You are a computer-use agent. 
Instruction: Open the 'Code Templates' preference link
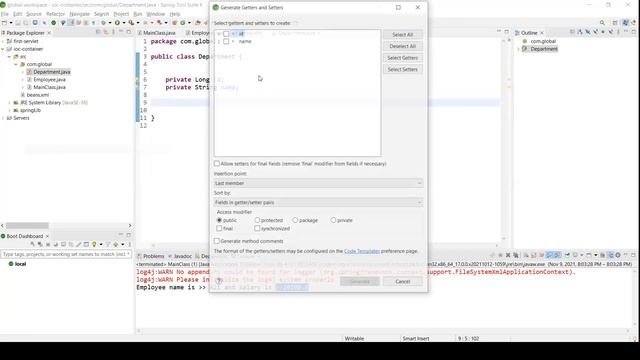pos(362,251)
